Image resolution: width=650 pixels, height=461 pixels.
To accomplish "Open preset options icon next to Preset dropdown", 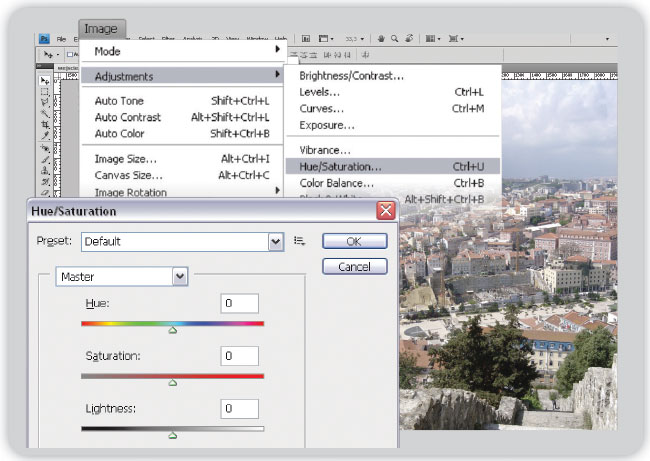I will [x=300, y=241].
